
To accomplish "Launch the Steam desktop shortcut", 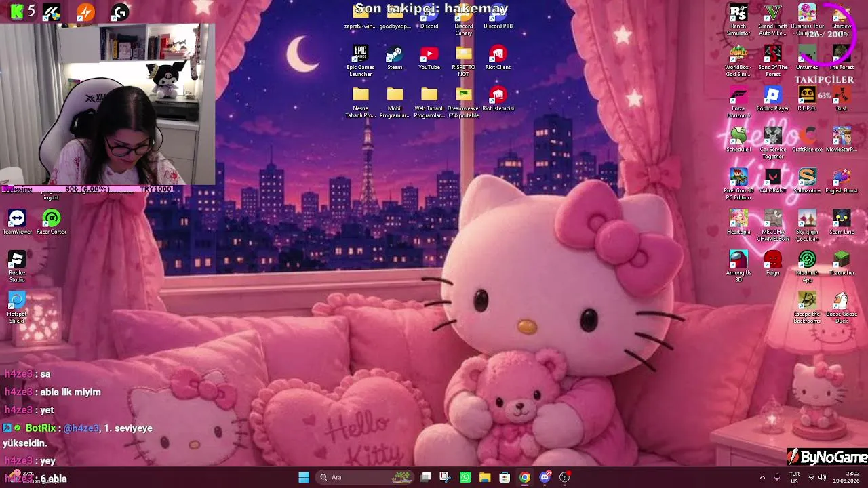I will click(395, 58).
